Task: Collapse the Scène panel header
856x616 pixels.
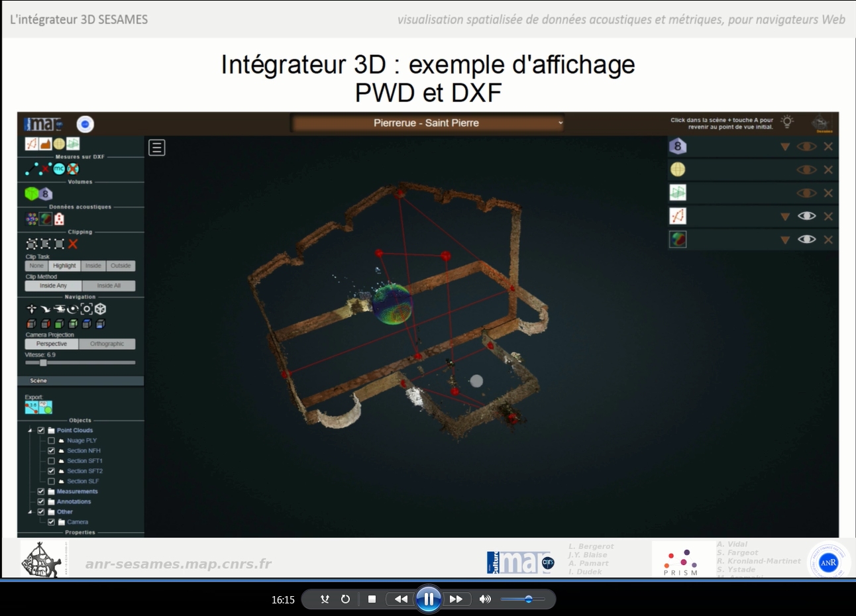Action: click(x=81, y=381)
